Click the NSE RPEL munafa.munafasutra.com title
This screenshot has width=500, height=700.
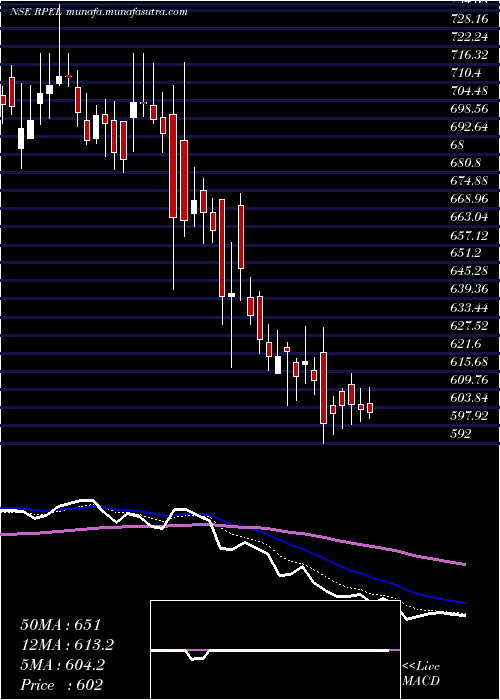[98, 12]
